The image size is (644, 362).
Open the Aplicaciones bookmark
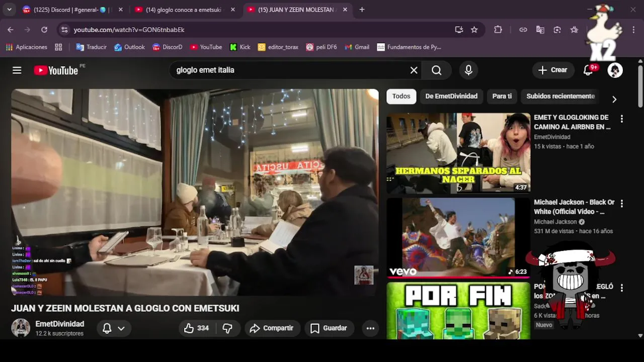(x=26, y=47)
